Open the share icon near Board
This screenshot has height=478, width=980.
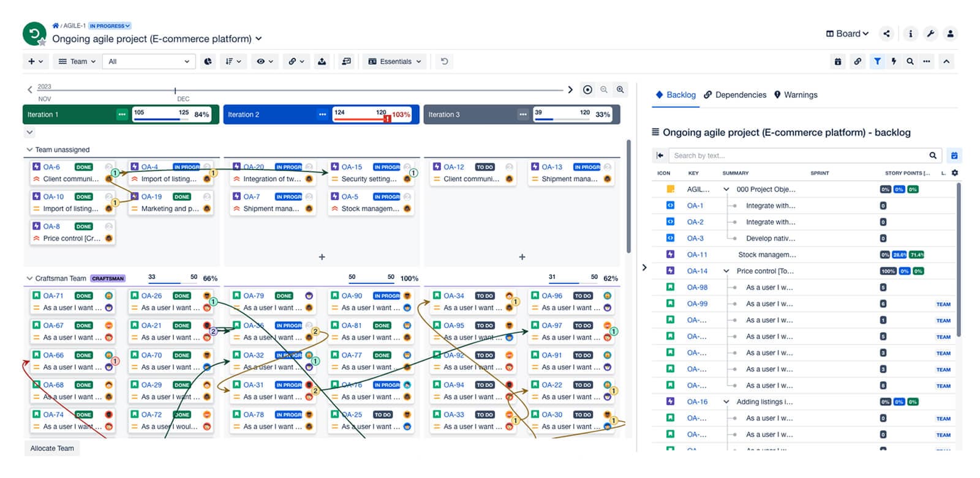point(887,34)
